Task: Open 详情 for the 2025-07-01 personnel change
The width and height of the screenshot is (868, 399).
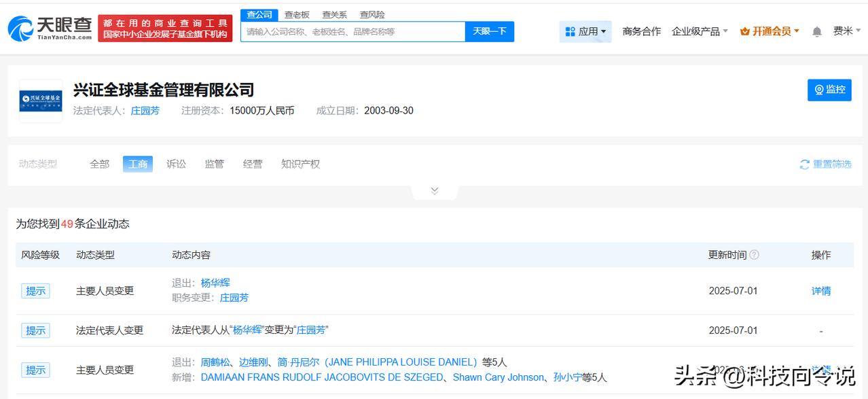Action: click(821, 291)
